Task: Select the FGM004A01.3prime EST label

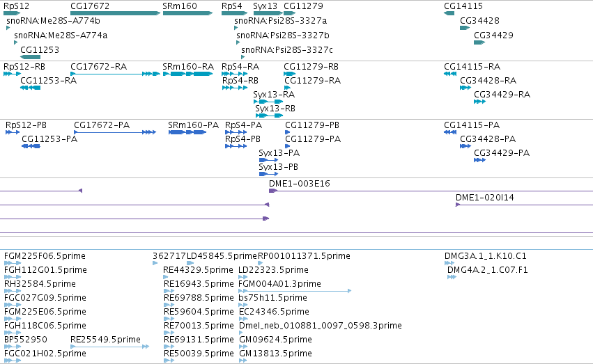Action: pyautogui.click(x=280, y=285)
